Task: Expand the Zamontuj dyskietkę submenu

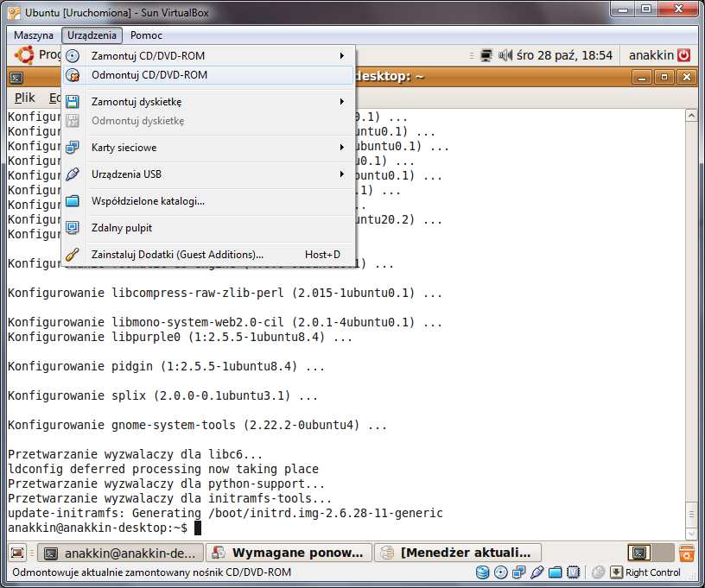Action: click(x=208, y=102)
